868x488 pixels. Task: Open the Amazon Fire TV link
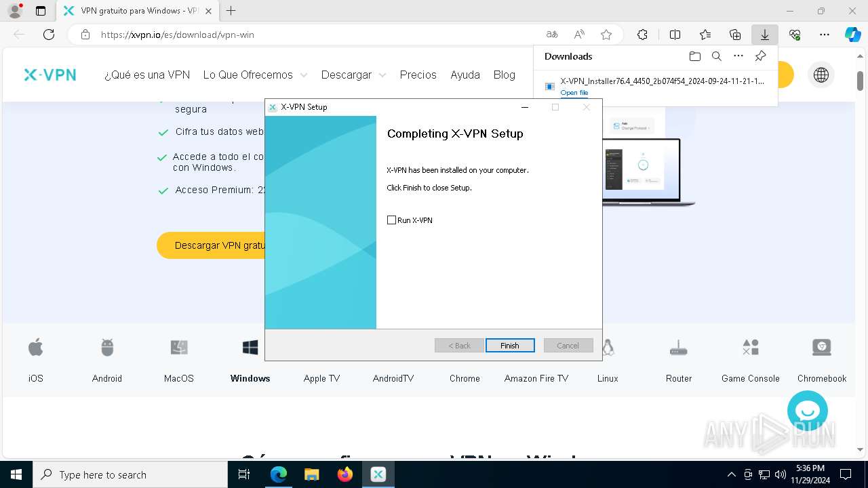(x=536, y=378)
